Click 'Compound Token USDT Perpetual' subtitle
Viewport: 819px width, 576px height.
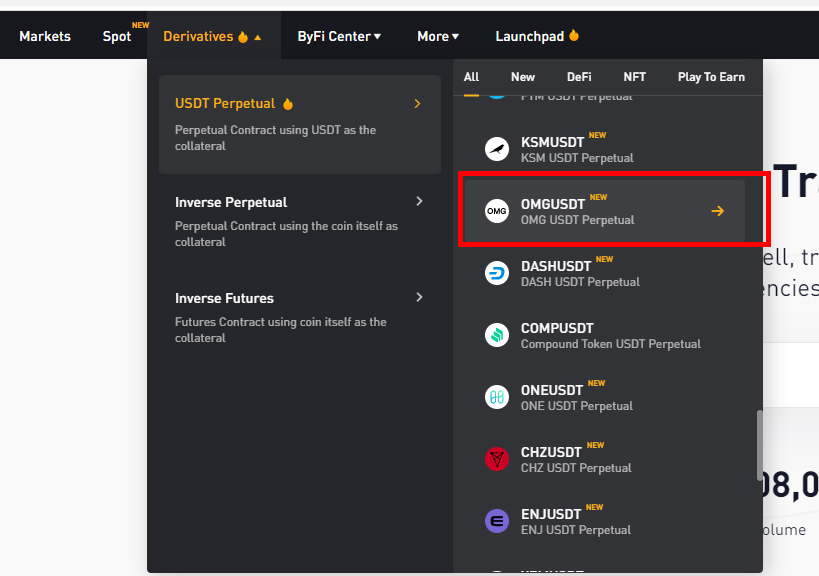[x=611, y=344]
